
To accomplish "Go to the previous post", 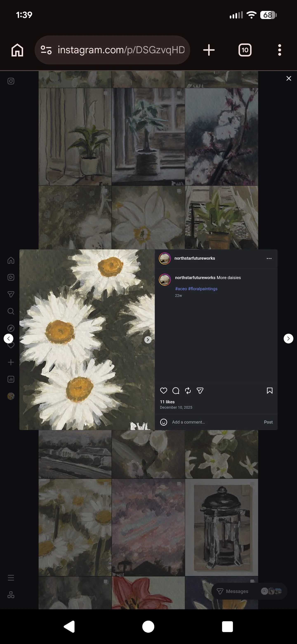I will (8, 339).
